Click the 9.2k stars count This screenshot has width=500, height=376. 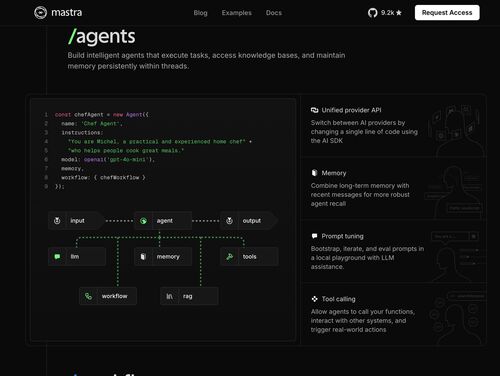click(387, 13)
